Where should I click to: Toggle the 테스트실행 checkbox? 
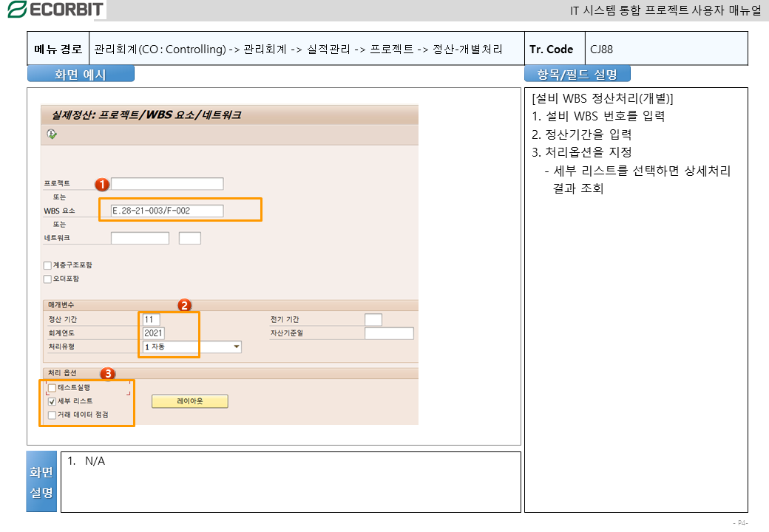(52, 388)
